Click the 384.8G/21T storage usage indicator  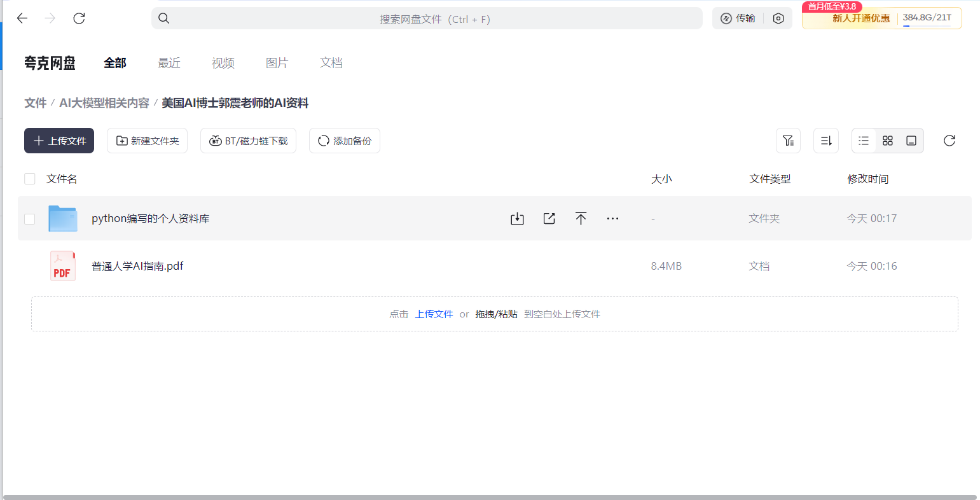click(x=927, y=18)
